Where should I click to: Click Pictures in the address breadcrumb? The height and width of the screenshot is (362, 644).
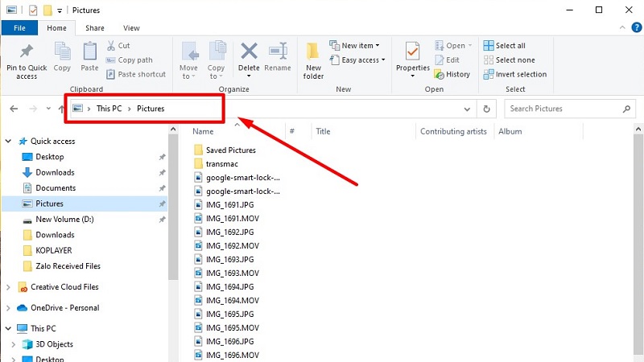coord(151,109)
